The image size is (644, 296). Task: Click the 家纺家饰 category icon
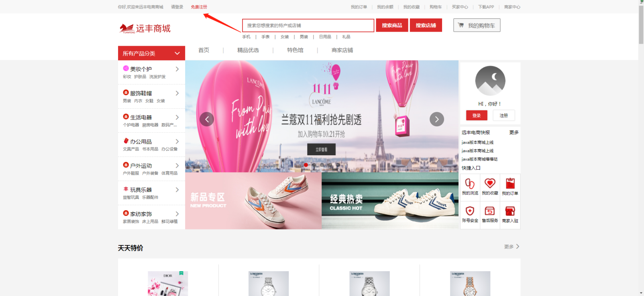click(x=126, y=213)
